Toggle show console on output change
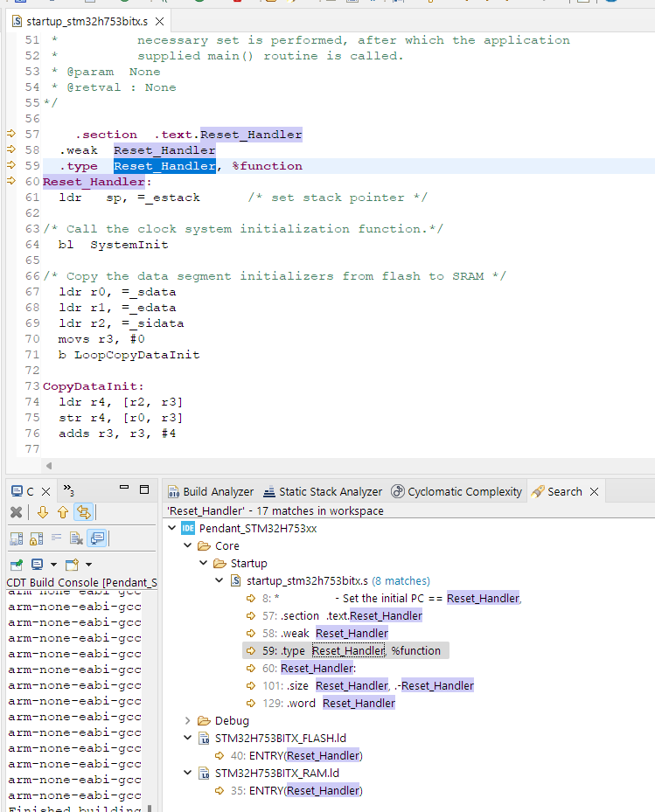Image resolution: width=655 pixels, height=812 pixels. click(x=97, y=538)
